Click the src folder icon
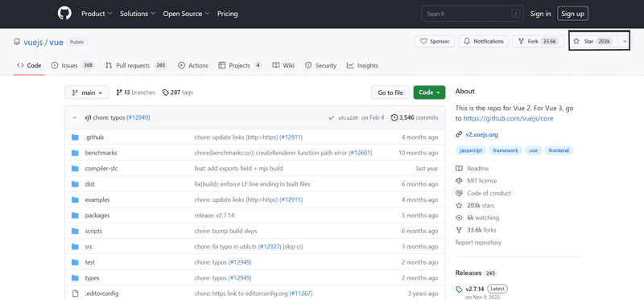 (75, 247)
